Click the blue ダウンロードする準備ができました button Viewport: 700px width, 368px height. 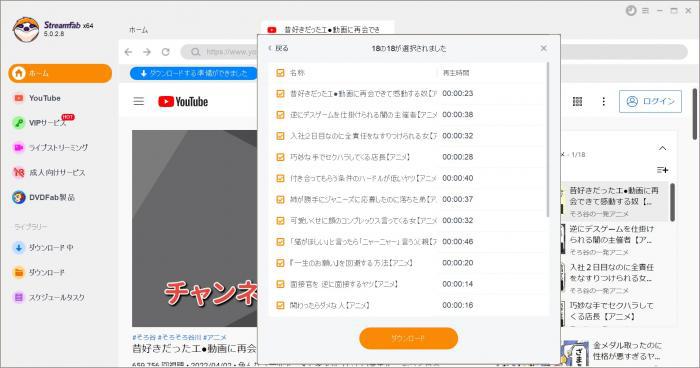(x=194, y=73)
